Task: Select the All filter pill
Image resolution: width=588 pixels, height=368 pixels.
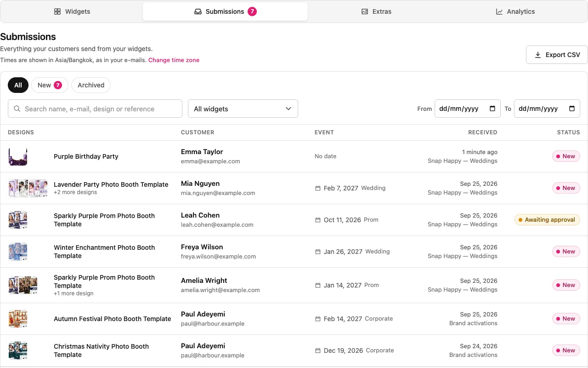Action: (x=18, y=85)
